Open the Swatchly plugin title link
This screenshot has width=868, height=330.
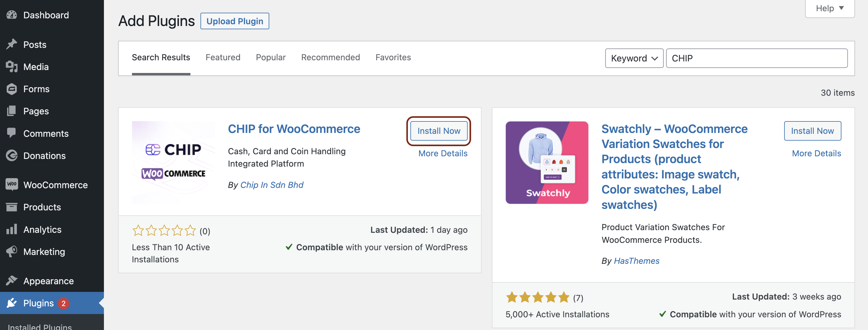(x=675, y=167)
